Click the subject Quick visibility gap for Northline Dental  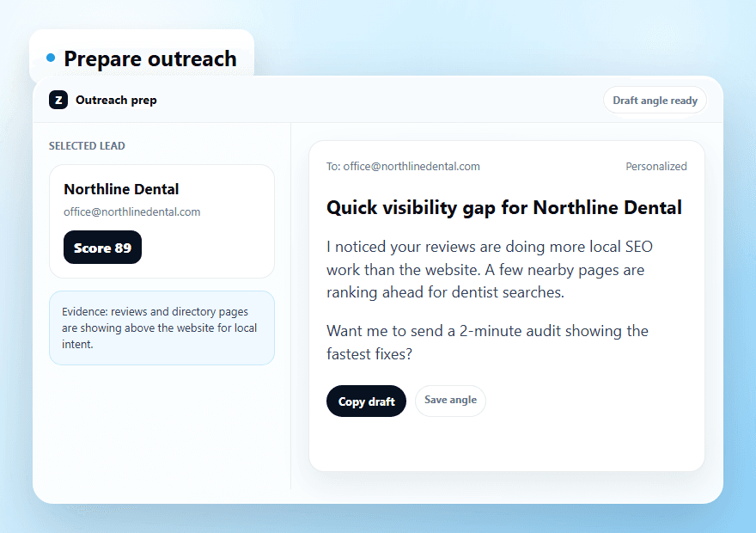coord(503,208)
